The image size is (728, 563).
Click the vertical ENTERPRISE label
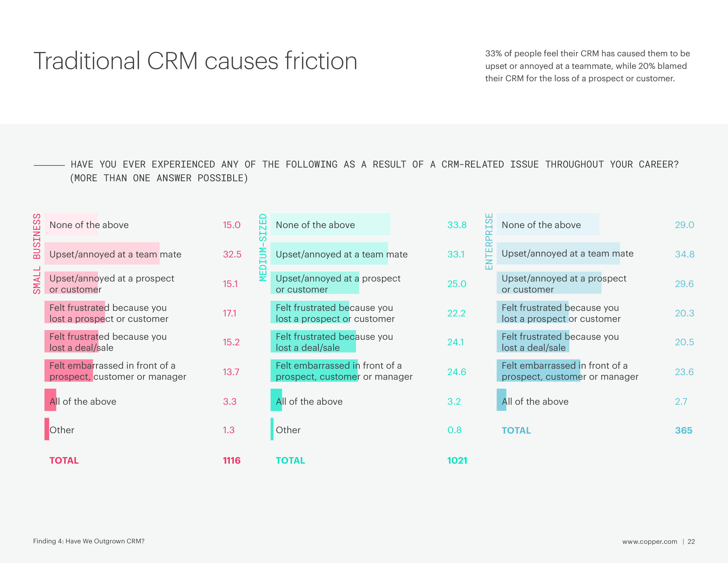(489, 241)
